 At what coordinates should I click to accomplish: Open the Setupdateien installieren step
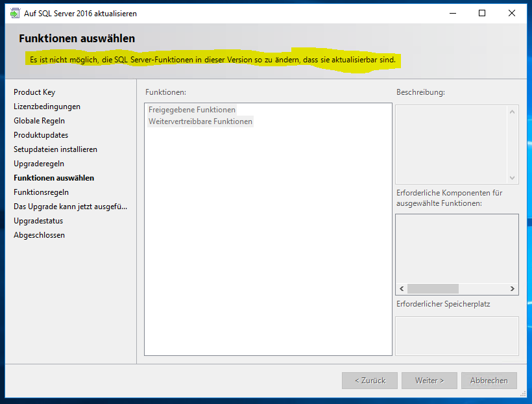(x=55, y=149)
